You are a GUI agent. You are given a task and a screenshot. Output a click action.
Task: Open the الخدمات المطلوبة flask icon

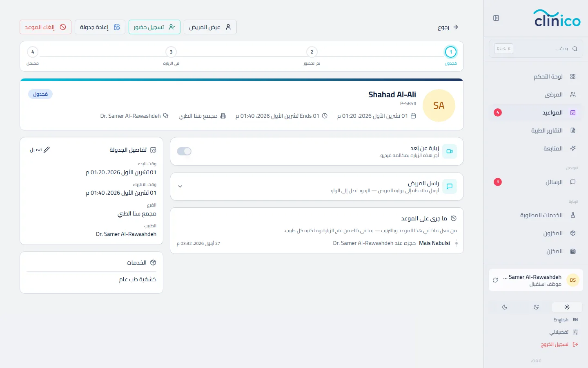pos(573,215)
